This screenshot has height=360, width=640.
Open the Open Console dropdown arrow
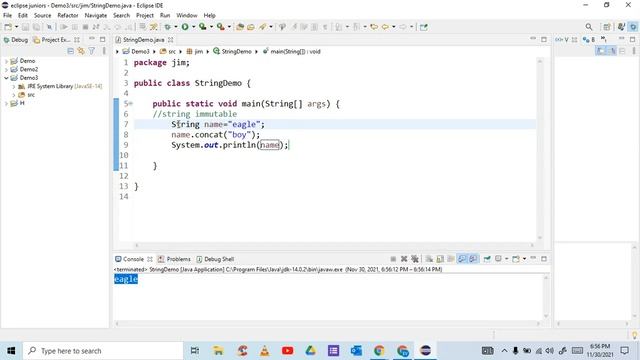(x=524, y=259)
